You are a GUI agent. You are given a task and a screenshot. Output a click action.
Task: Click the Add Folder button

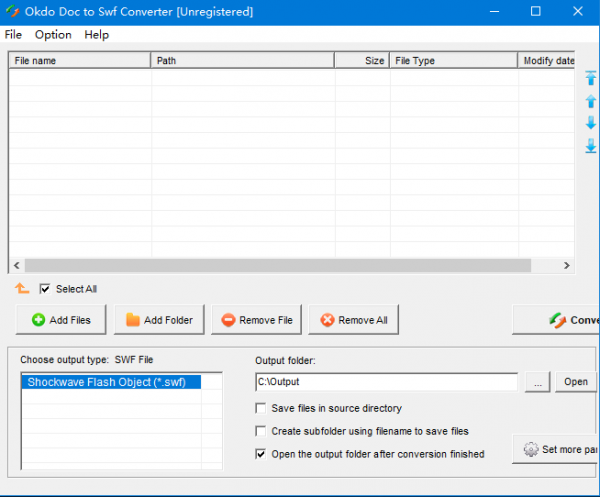click(x=159, y=320)
